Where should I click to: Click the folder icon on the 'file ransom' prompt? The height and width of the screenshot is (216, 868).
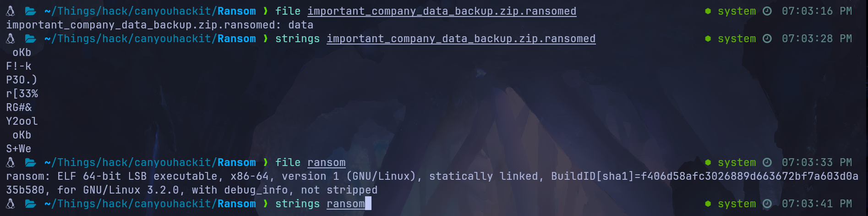(31, 162)
